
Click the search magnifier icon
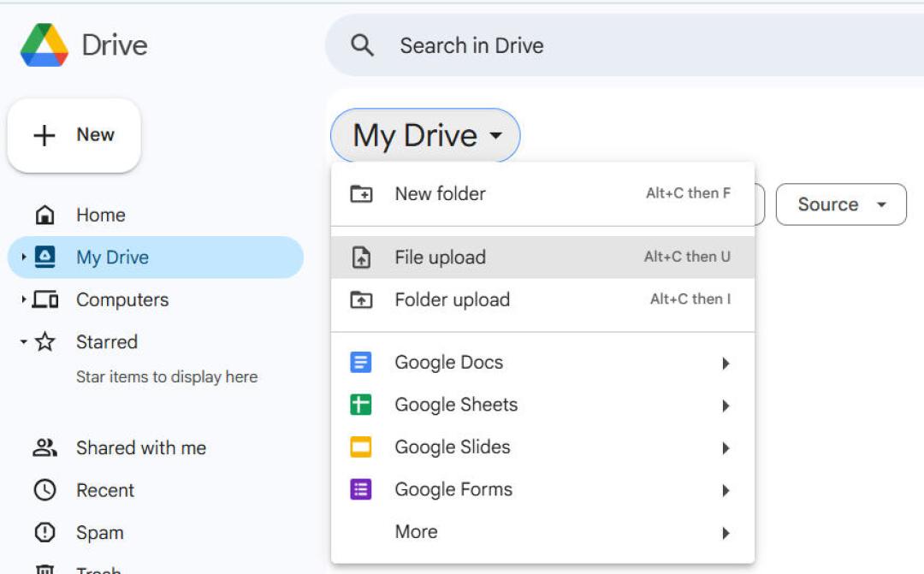362,45
